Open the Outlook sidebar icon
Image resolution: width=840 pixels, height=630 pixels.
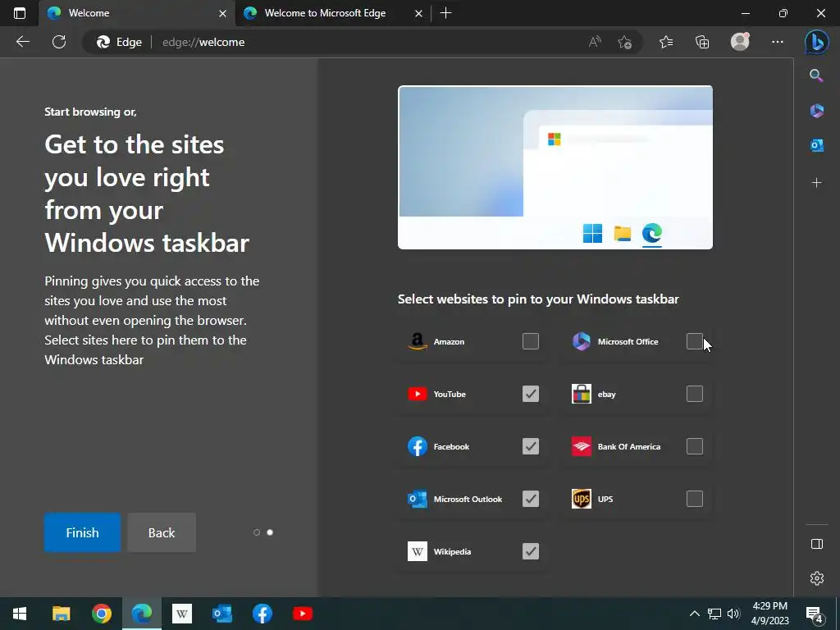816,145
